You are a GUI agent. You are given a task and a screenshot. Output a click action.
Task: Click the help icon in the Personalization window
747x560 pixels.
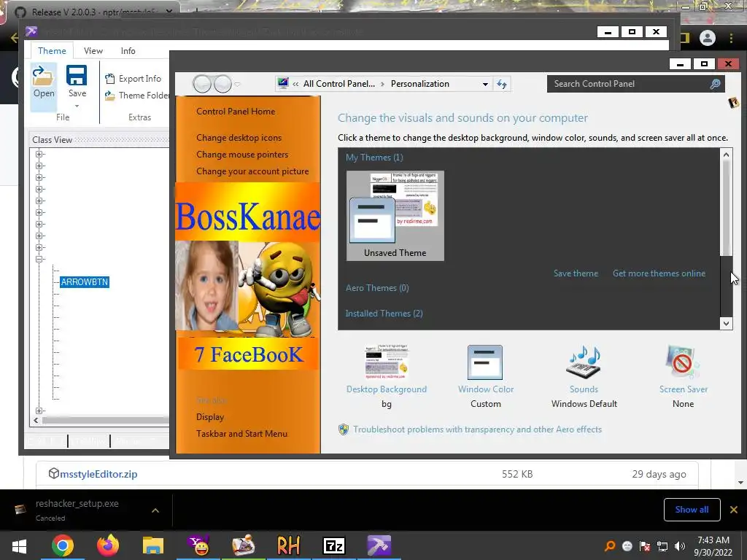[x=733, y=102]
